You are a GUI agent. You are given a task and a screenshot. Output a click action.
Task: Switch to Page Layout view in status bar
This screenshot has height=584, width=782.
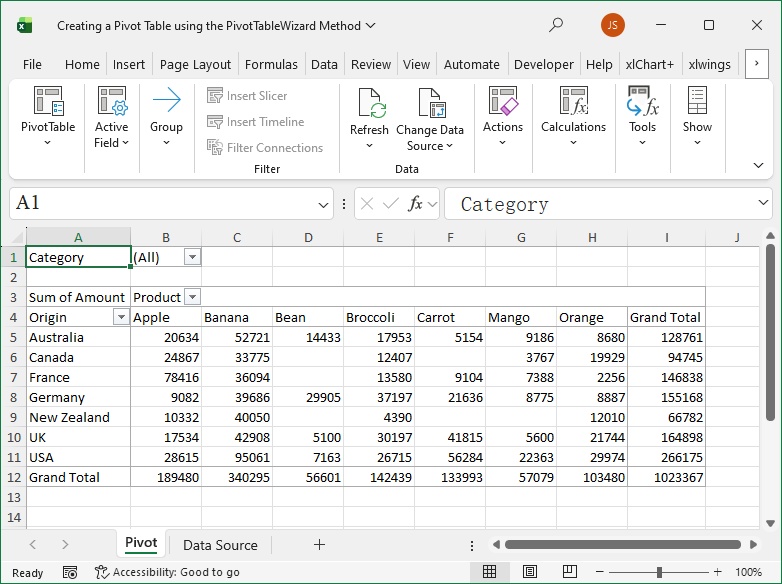coord(530,572)
